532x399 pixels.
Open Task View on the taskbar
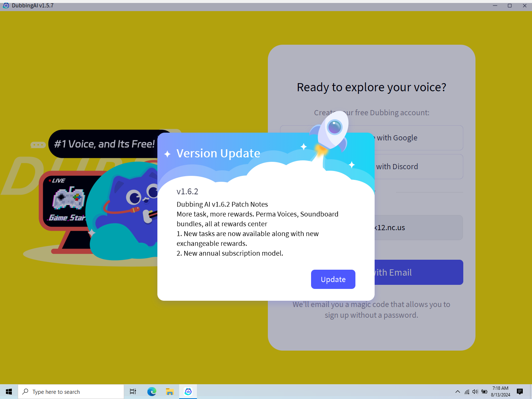(x=133, y=392)
